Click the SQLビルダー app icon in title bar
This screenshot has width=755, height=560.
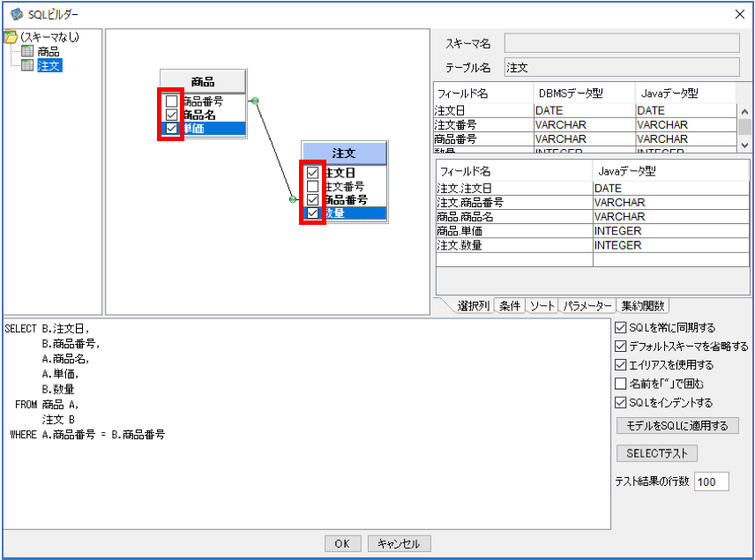[x=17, y=14]
